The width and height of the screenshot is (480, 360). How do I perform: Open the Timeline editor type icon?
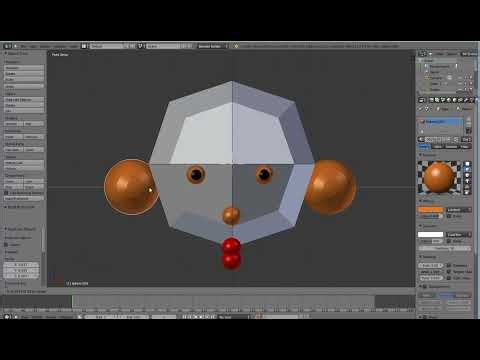7,316
